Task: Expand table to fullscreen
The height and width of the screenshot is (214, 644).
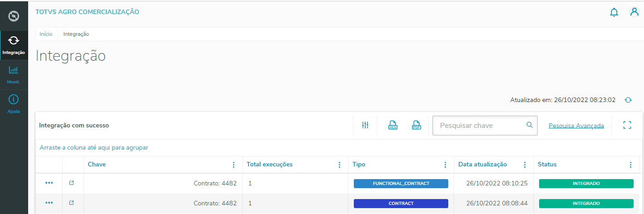Action: (627, 125)
